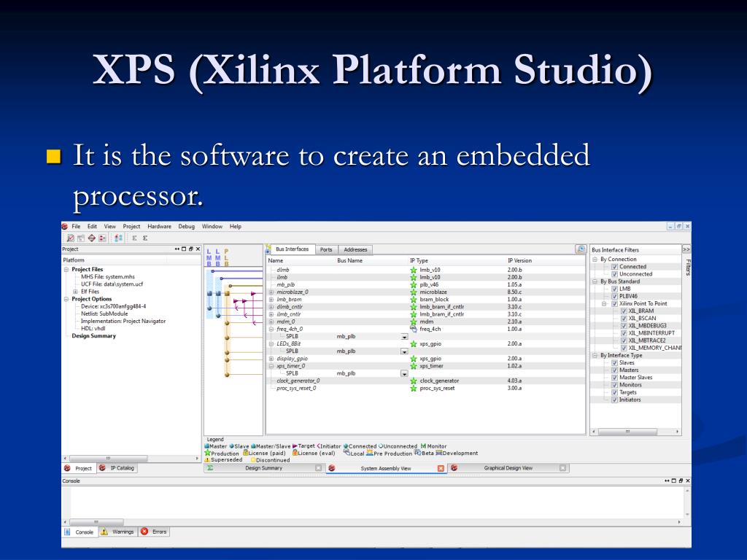The height and width of the screenshot is (560, 747).
Task: Open the Graphical Design View tab
Action: pos(508,468)
